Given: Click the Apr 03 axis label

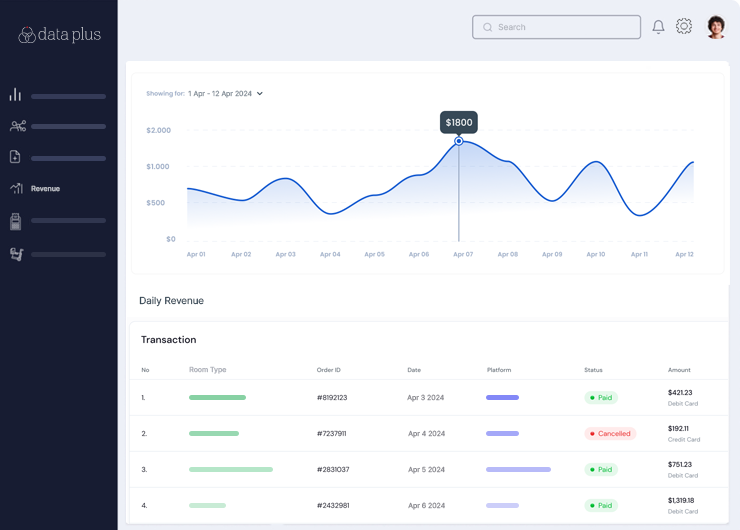Looking at the screenshot, I should (x=286, y=254).
